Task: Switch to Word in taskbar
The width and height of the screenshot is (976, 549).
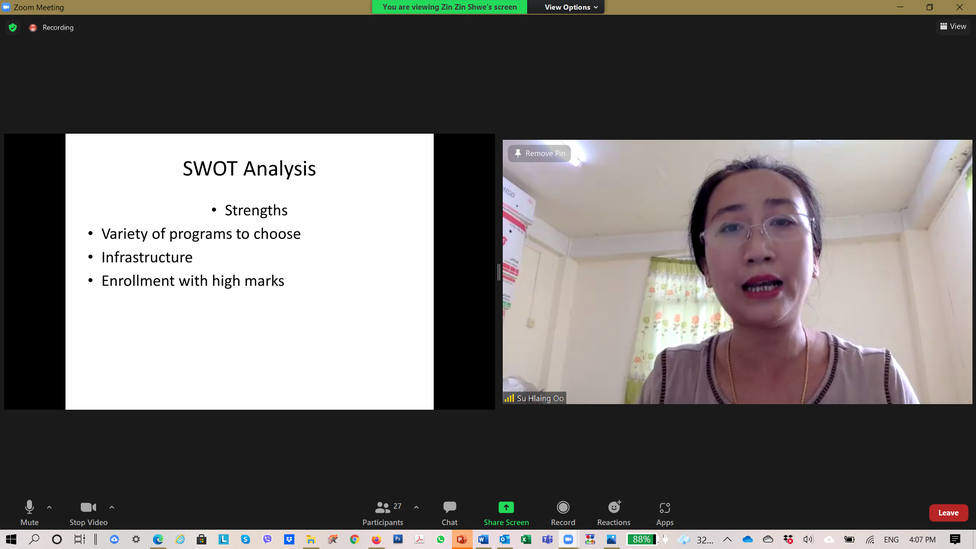Action: click(x=483, y=540)
